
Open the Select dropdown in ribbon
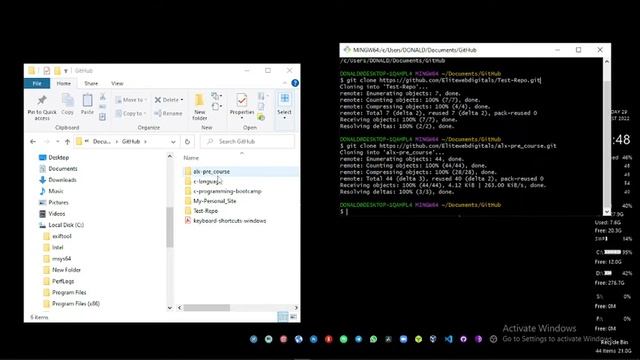coord(284,107)
